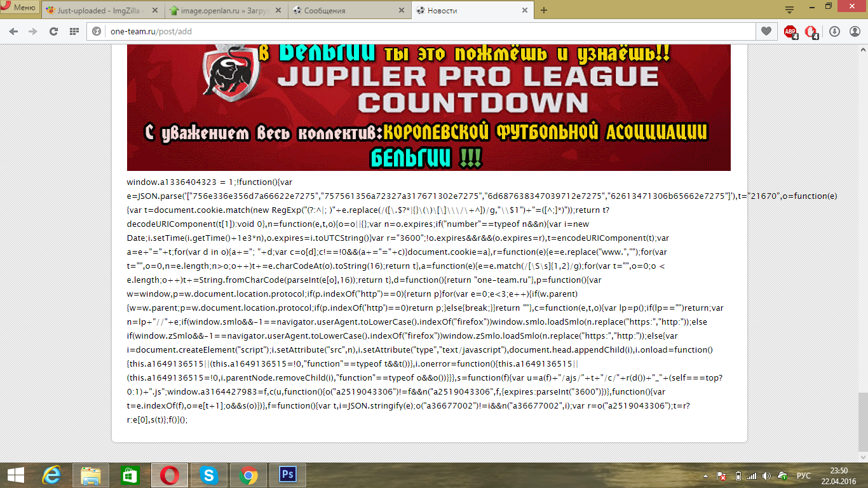Open the red hand ad blocker extension
The image size is (868, 488).
(811, 31)
